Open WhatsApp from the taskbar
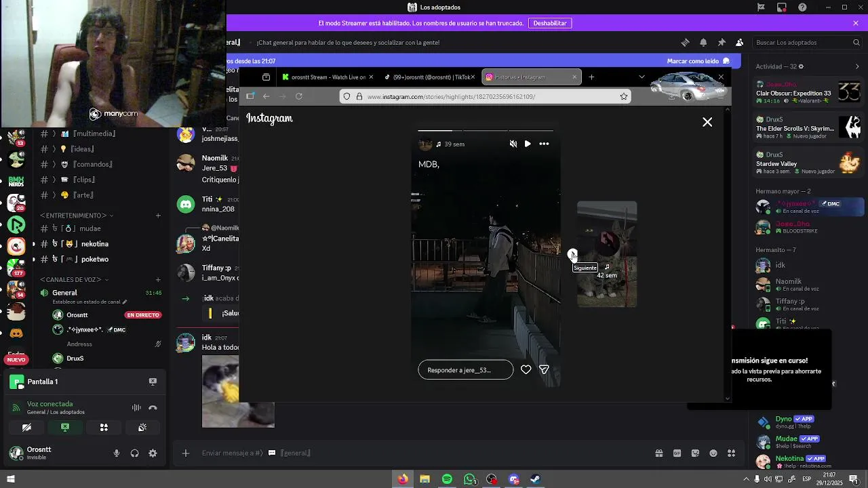 click(x=470, y=479)
